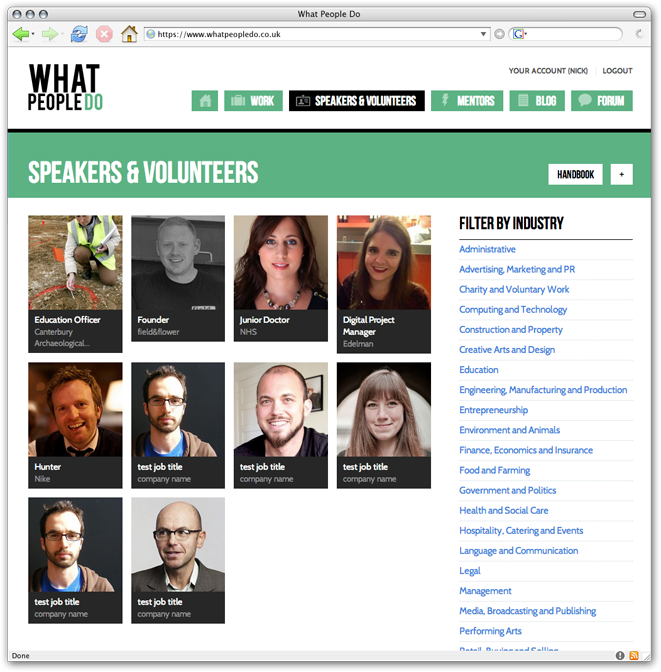Click the RSS feed icon in status bar
This screenshot has width=661, height=672.
pos(634,655)
